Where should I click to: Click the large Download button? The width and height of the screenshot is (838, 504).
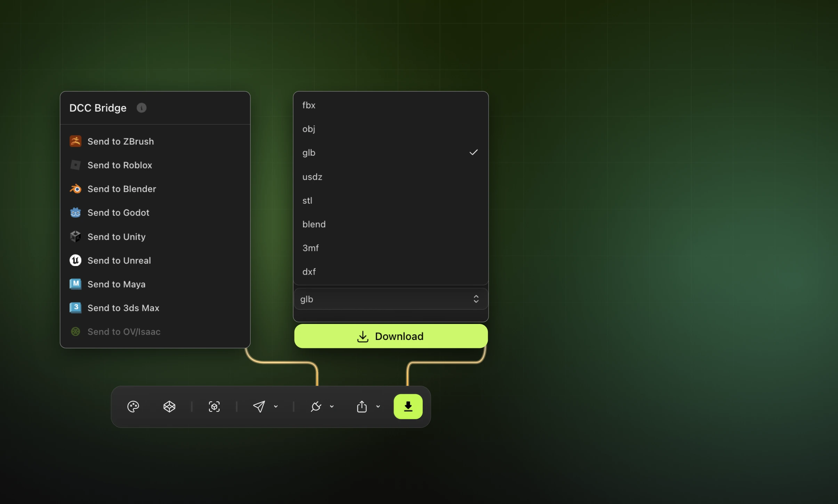tap(391, 336)
